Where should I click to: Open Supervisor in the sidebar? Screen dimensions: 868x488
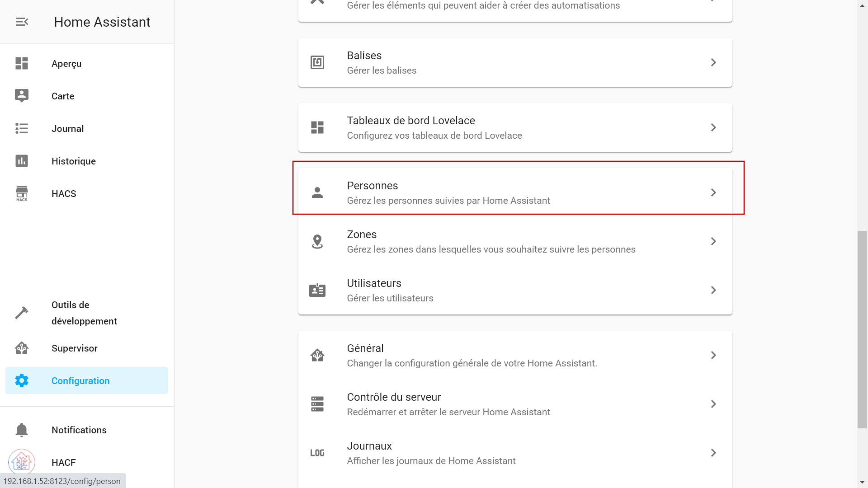point(87,348)
